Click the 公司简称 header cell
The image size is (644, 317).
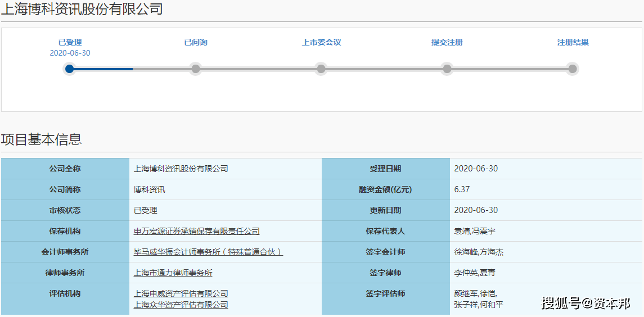point(65,190)
